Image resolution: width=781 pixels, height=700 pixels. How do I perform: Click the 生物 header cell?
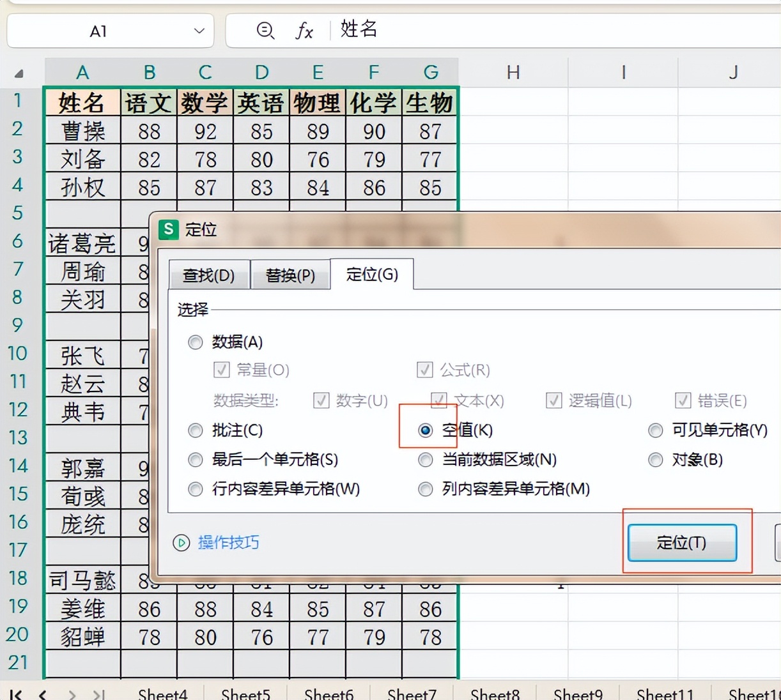coord(430,102)
